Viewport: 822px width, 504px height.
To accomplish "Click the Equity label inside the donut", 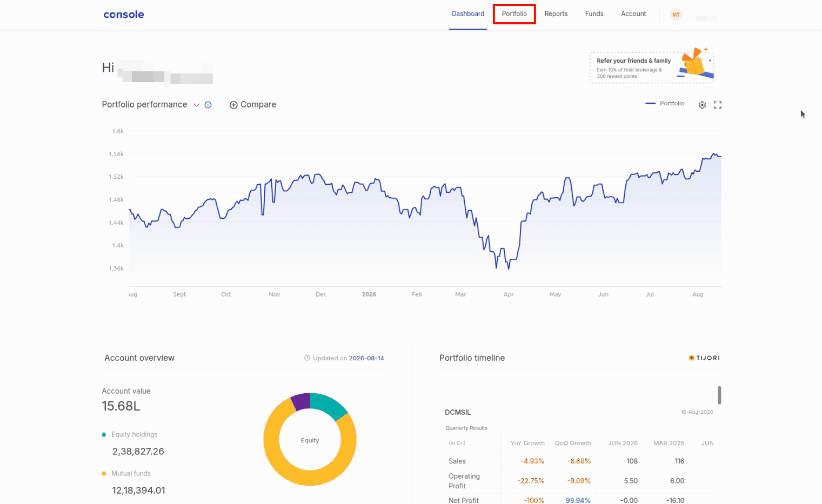I will 310,440.
